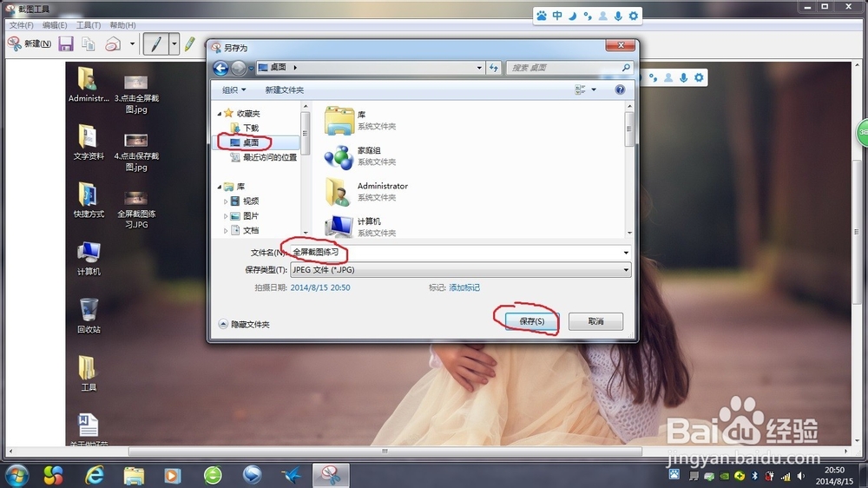Click the 隐藏文件夹 toggle button
This screenshot has width=868, height=488.
[244, 324]
